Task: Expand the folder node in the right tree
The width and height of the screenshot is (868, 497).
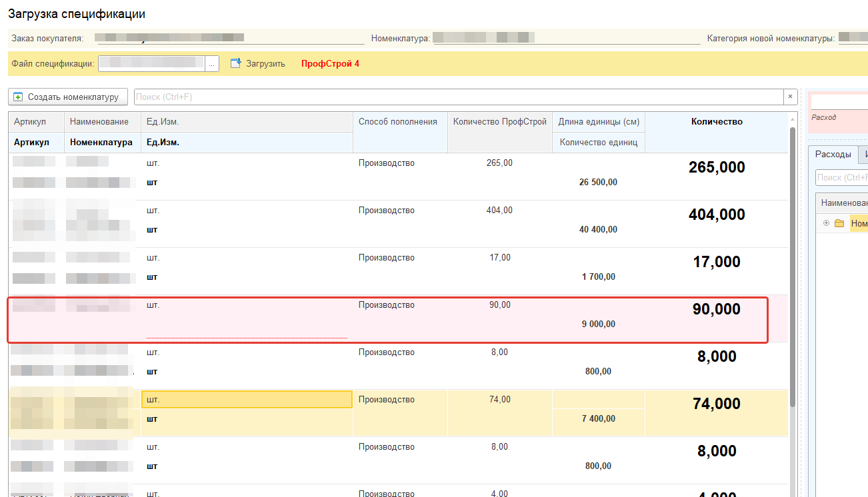Action: [x=826, y=223]
